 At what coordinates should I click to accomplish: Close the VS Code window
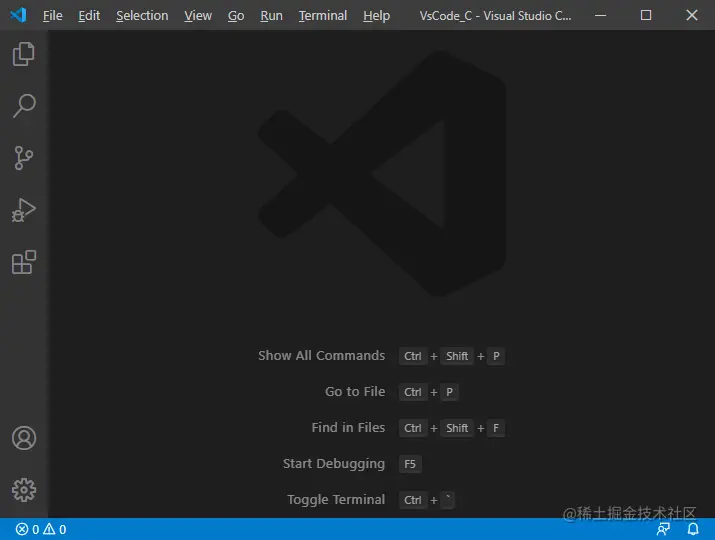[x=692, y=16]
